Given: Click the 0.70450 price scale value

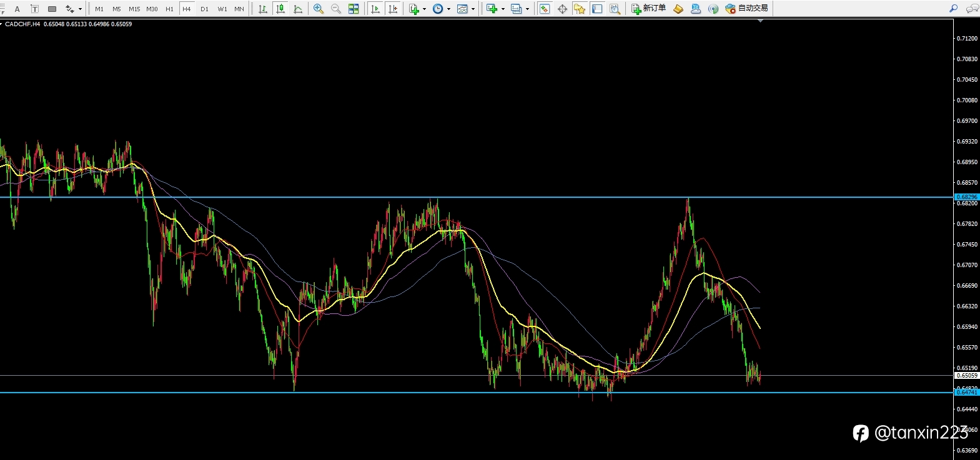Looking at the screenshot, I should click(967, 80).
